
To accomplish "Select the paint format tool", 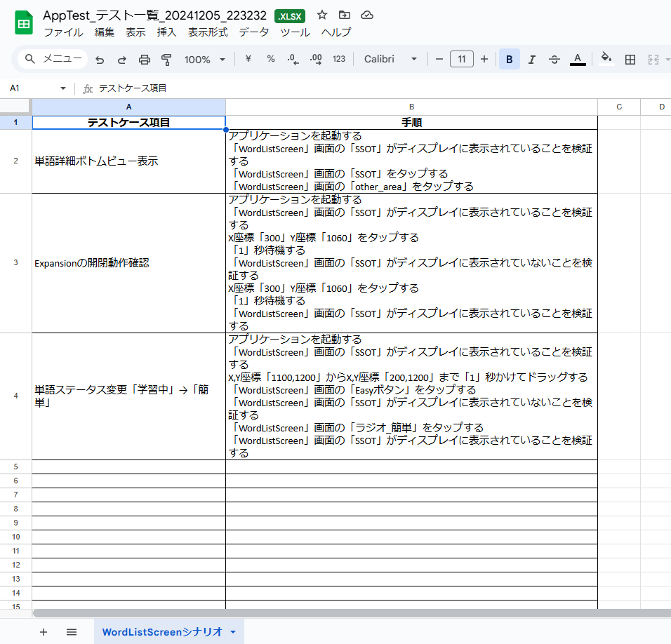I will tap(167, 59).
